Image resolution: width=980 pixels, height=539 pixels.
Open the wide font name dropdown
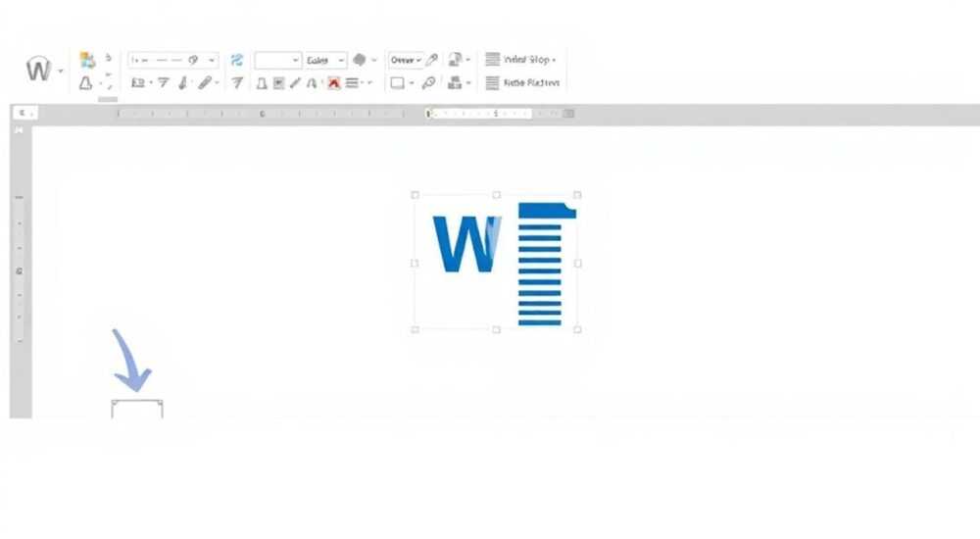(x=173, y=60)
